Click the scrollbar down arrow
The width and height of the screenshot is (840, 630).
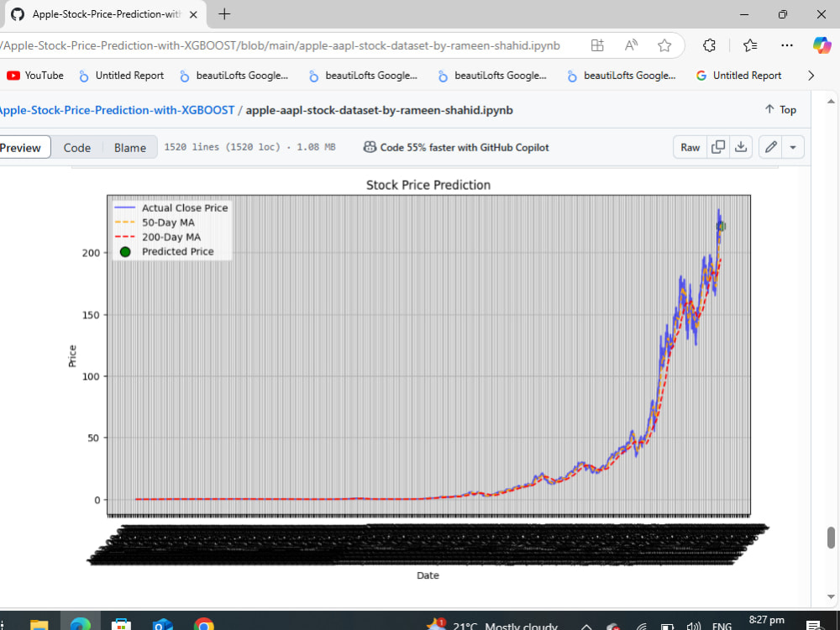tap(831, 596)
